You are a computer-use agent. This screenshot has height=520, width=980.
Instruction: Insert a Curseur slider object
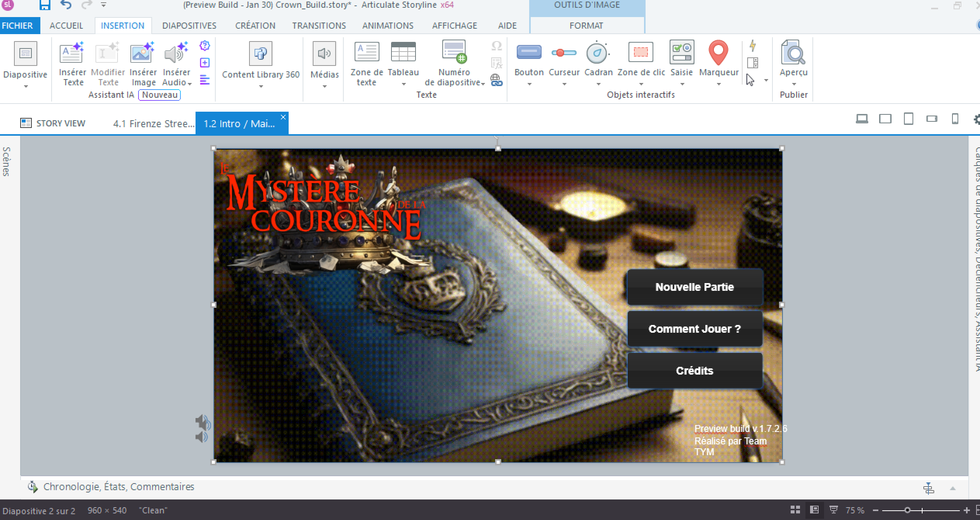[x=564, y=53]
